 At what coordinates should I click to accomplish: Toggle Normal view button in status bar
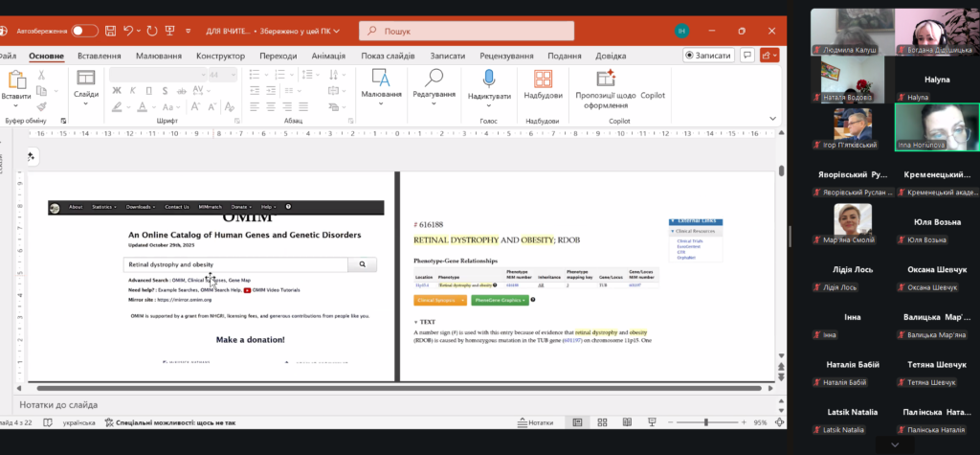[577, 422]
